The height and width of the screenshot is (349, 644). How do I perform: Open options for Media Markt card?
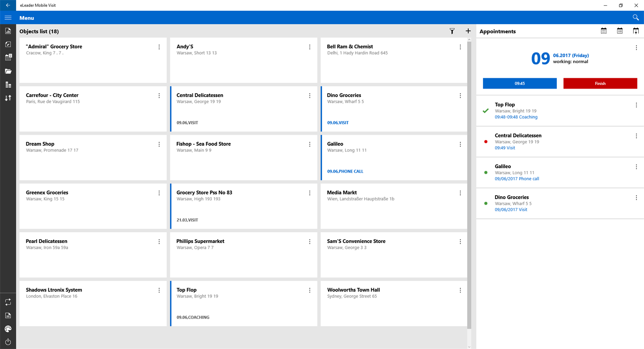(460, 193)
